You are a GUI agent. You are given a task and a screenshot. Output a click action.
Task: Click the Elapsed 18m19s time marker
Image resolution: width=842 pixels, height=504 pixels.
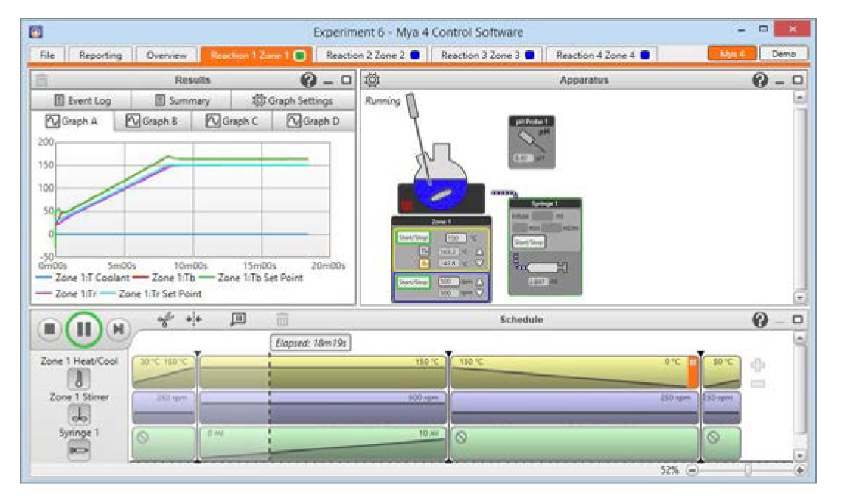(x=311, y=343)
